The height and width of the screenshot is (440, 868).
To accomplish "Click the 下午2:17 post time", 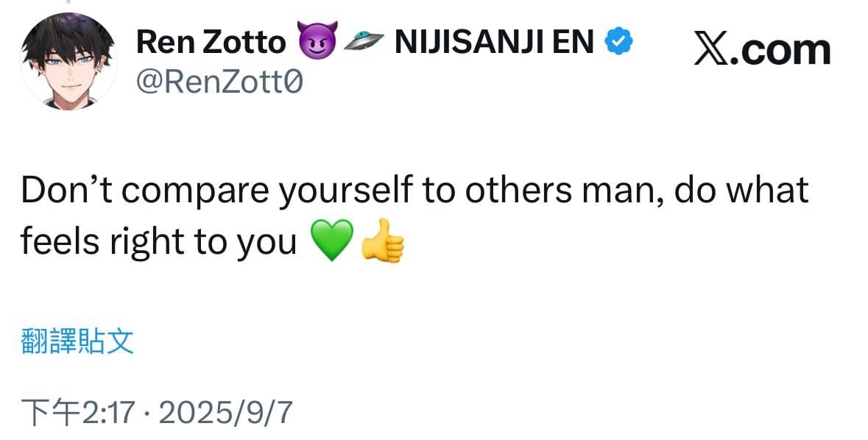I will point(77,413).
